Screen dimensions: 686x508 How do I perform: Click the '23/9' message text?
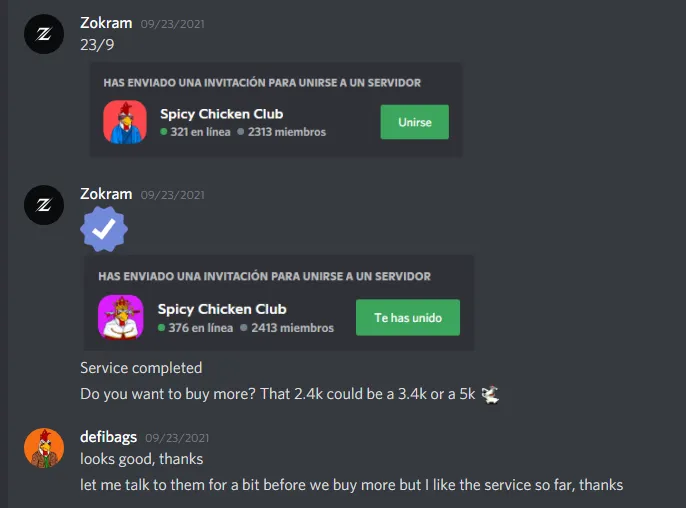97,45
